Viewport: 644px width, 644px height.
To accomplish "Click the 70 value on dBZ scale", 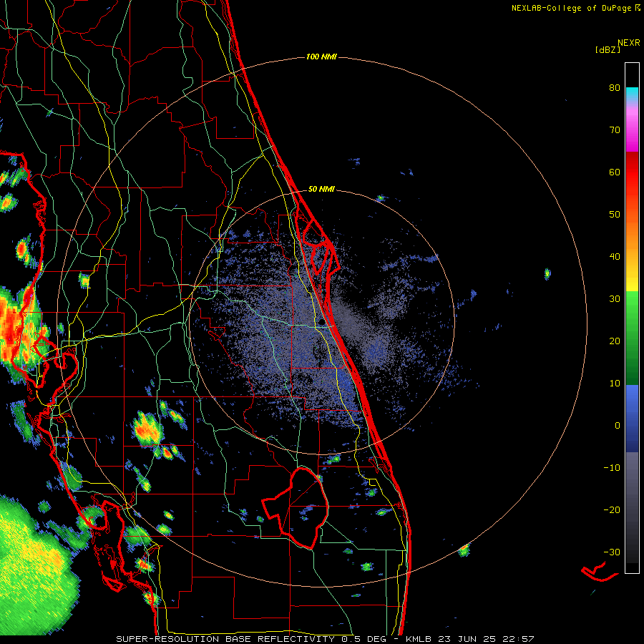I will coord(615,130).
